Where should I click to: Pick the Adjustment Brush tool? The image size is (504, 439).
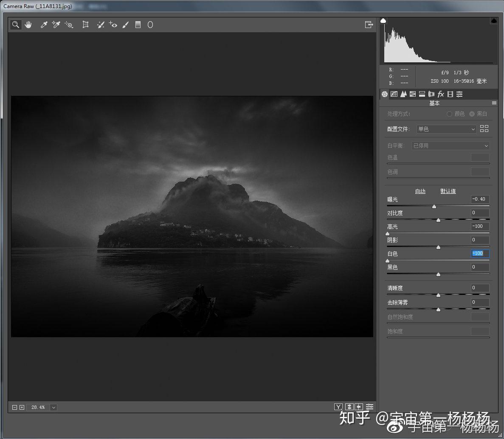(126, 25)
